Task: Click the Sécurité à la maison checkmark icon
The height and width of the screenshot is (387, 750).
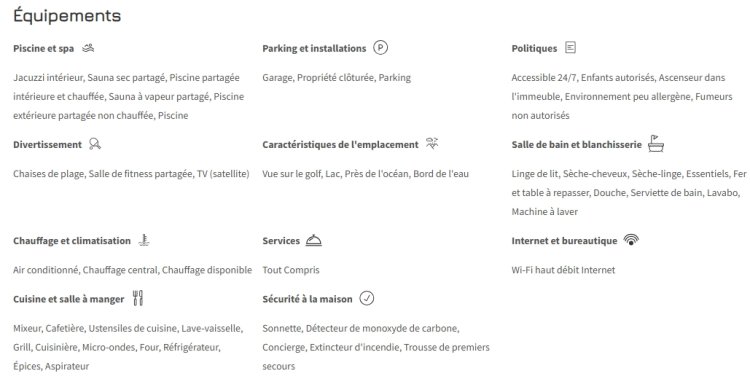Action: [366, 298]
